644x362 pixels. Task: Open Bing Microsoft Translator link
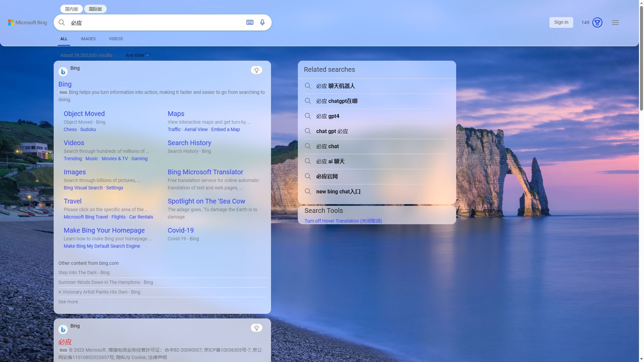click(205, 172)
